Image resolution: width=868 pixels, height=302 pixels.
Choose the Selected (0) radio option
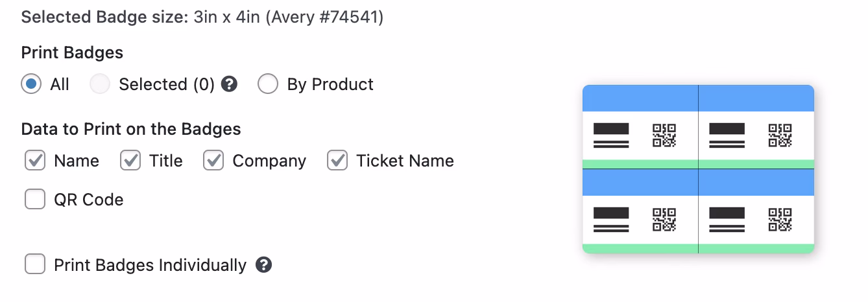coord(100,84)
